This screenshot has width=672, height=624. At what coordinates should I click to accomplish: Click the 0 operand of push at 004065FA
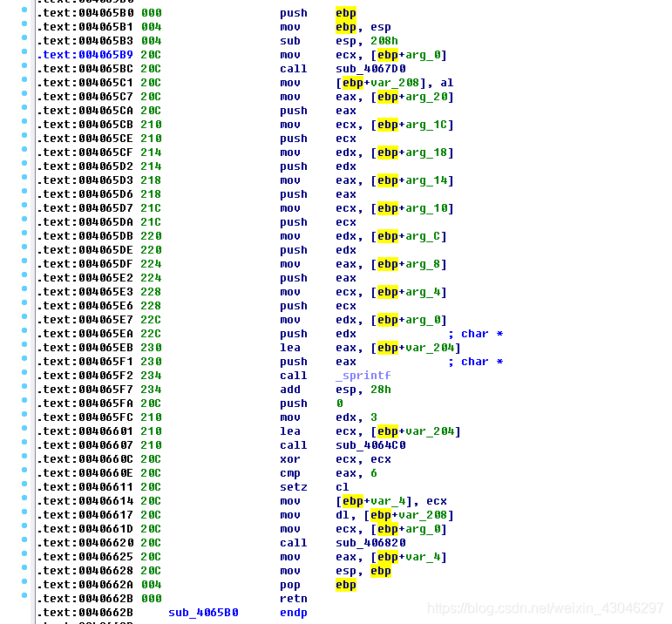pos(339,404)
